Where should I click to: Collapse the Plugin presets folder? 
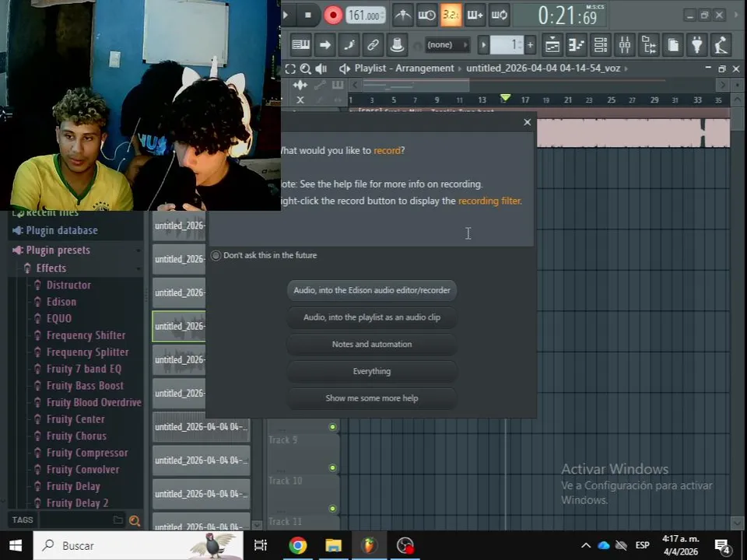pos(58,250)
